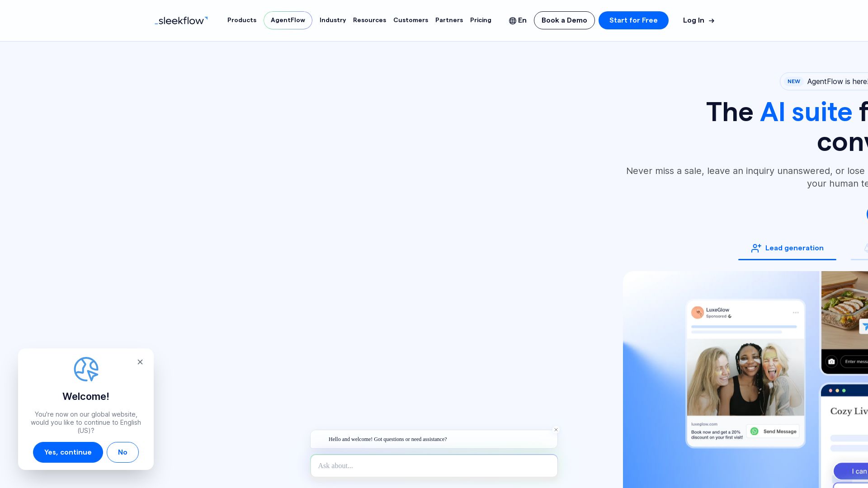The image size is (868, 488).
Task: Click the Book a Demo button
Action: 564,20
